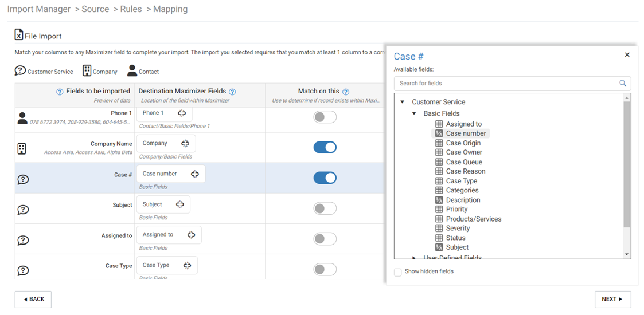The width and height of the screenshot is (644, 315).
Task: Click scrollbar down arrow in fields list
Action: pos(627,255)
